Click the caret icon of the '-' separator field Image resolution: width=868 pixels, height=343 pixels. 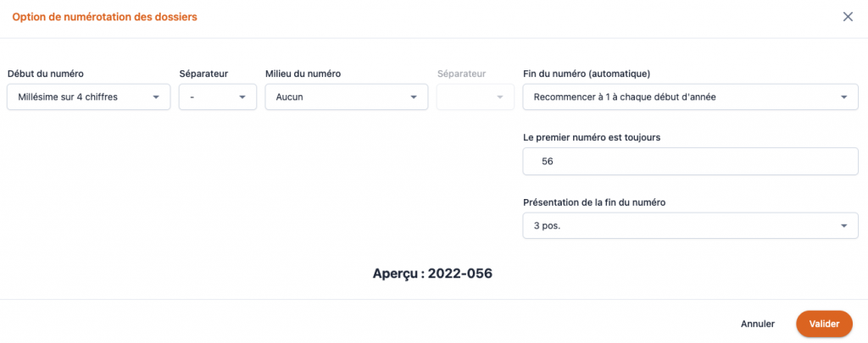[242, 97]
